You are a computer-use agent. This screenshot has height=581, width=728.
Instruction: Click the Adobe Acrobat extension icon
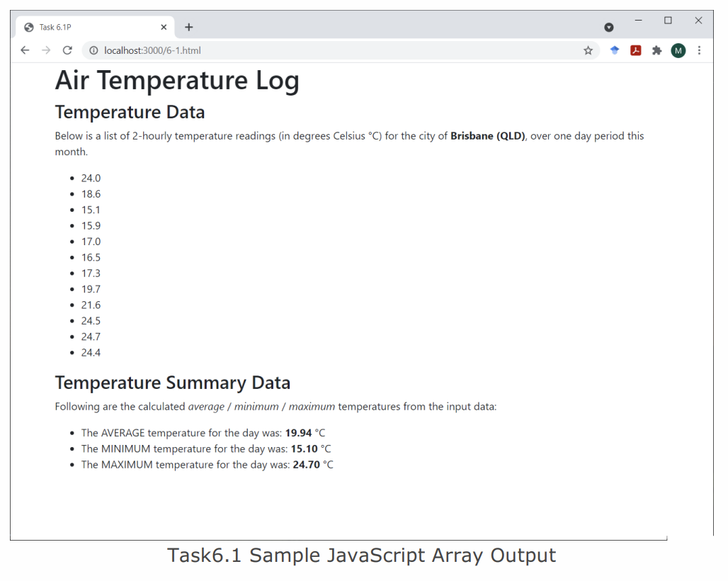point(636,50)
